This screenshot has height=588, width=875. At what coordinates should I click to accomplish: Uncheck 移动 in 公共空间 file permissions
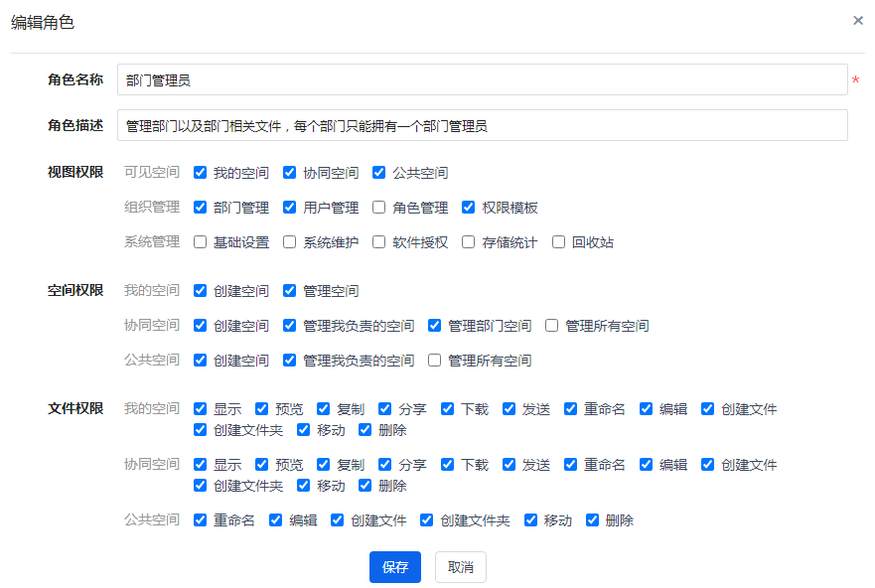pos(530,519)
